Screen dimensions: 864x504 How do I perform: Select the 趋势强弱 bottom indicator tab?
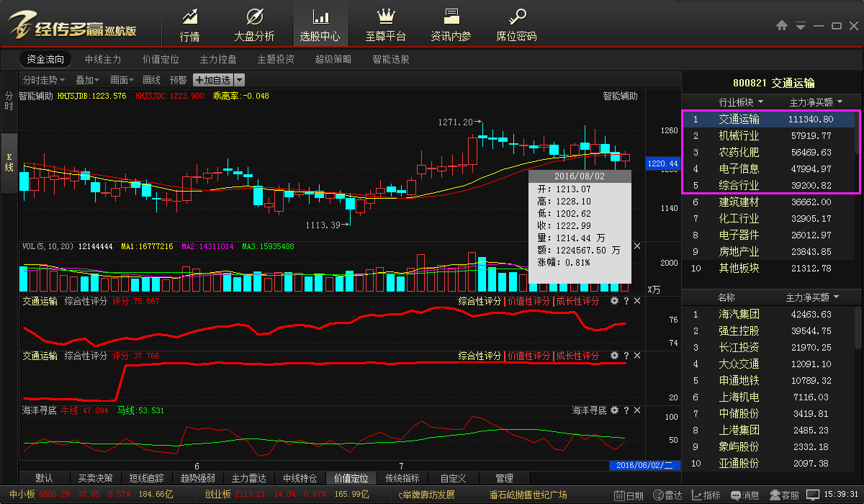[198, 478]
